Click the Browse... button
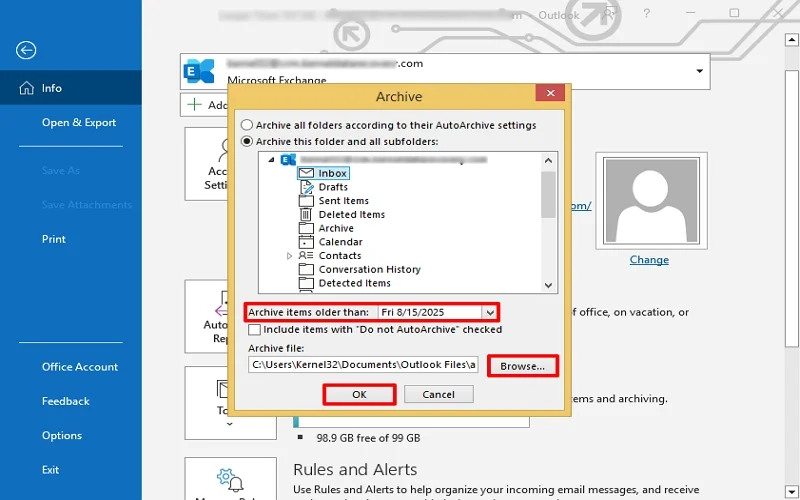This screenshot has width=800, height=500. [522, 366]
